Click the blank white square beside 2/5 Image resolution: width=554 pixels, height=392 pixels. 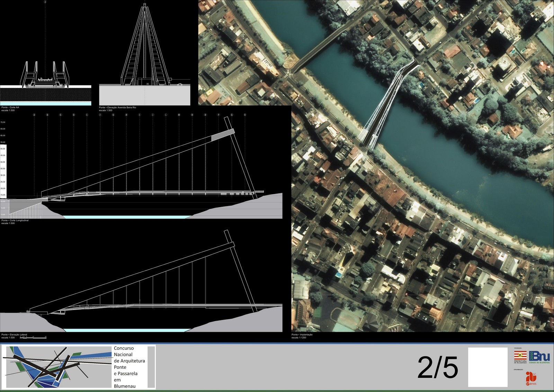pos(488,367)
